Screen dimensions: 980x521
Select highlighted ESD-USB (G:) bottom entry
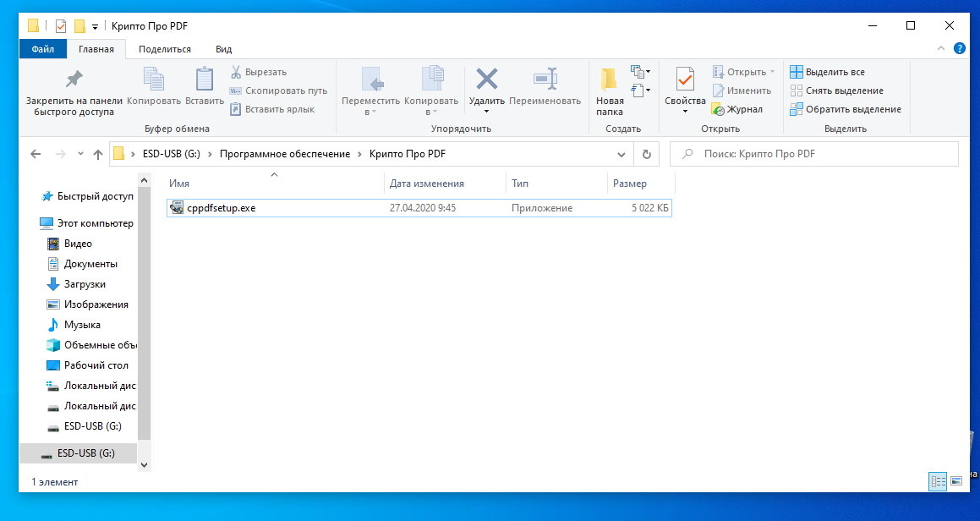pos(78,453)
